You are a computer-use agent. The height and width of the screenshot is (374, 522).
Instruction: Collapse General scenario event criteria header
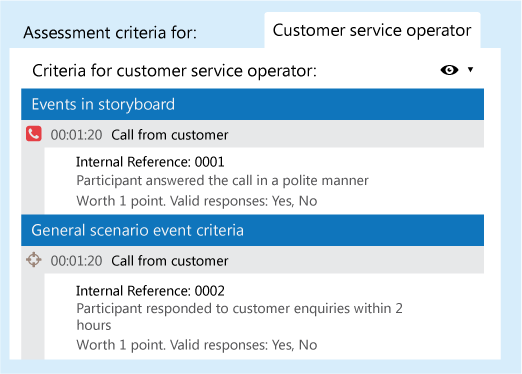click(252, 230)
